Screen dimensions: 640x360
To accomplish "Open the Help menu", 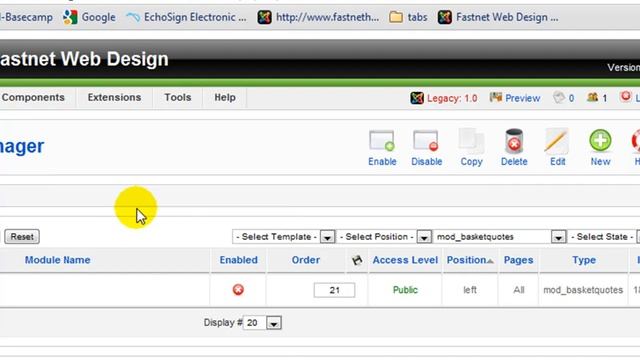I will point(225,98).
